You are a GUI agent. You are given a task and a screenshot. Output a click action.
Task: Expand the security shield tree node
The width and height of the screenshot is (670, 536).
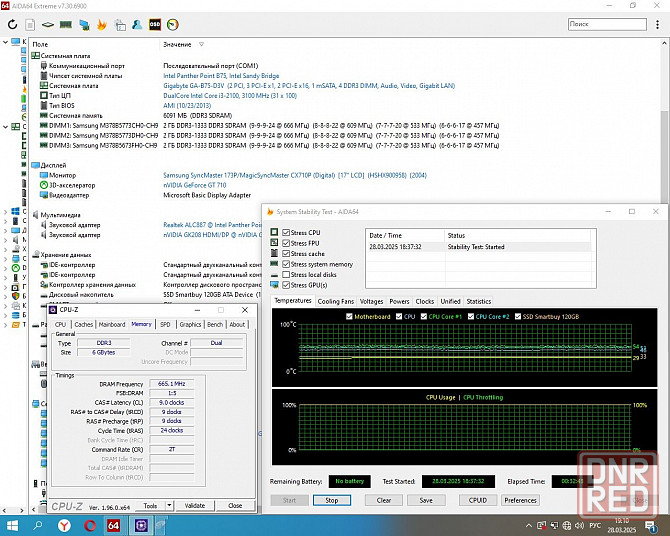pyautogui.click(x=5, y=296)
